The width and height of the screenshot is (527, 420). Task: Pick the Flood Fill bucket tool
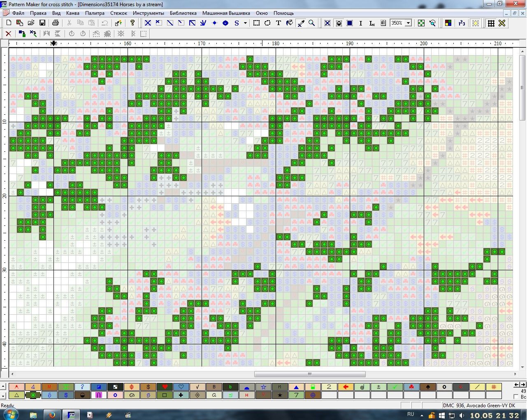290,23
